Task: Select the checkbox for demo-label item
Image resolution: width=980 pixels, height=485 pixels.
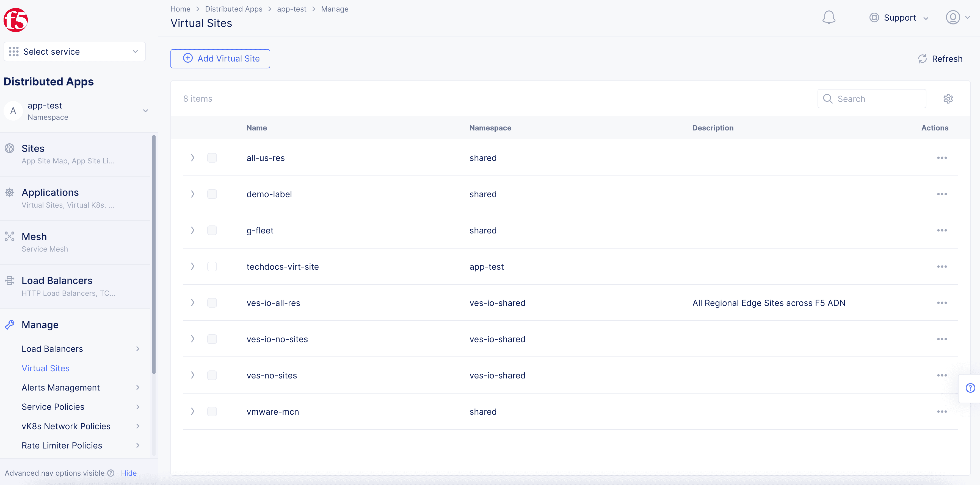Action: [x=212, y=194]
